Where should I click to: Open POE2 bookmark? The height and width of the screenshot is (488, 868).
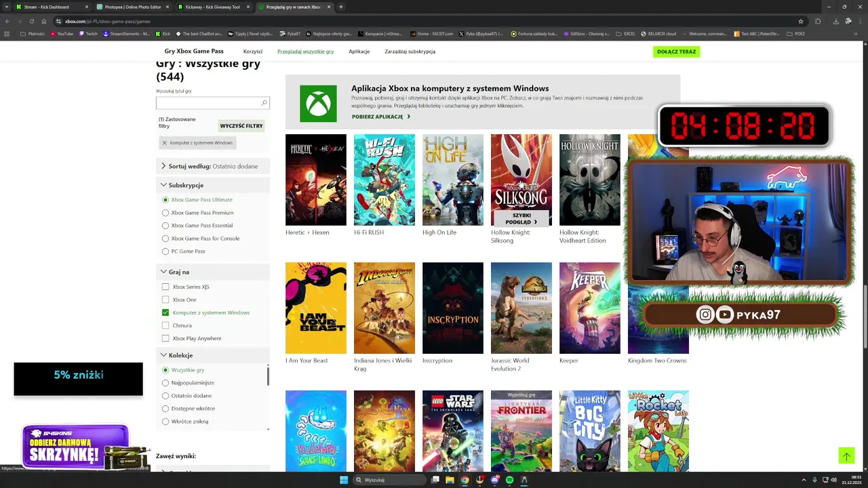(x=796, y=33)
